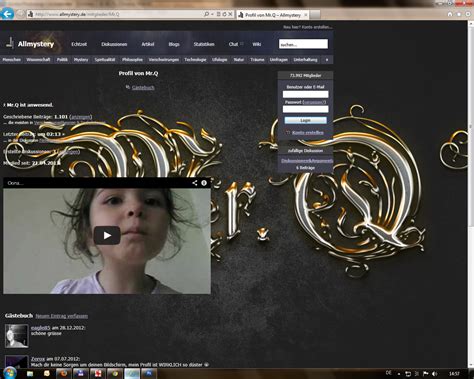Go back with the browser back arrow
474x379 pixels.
(x=7, y=14)
